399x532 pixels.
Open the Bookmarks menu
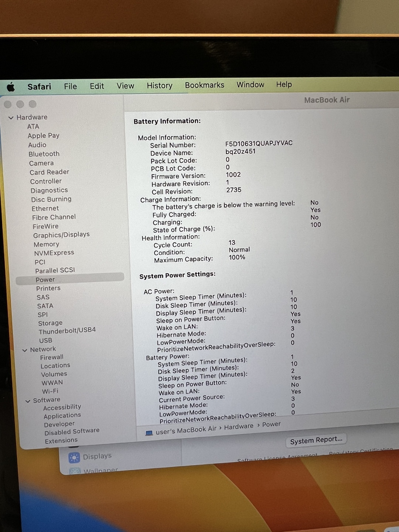pyautogui.click(x=205, y=85)
